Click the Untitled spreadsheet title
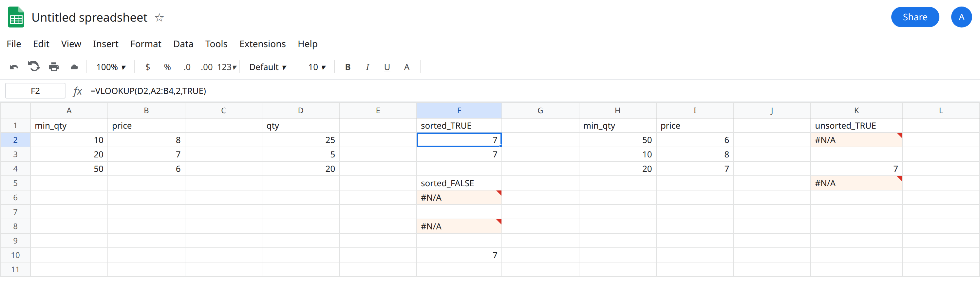 point(89,17)
